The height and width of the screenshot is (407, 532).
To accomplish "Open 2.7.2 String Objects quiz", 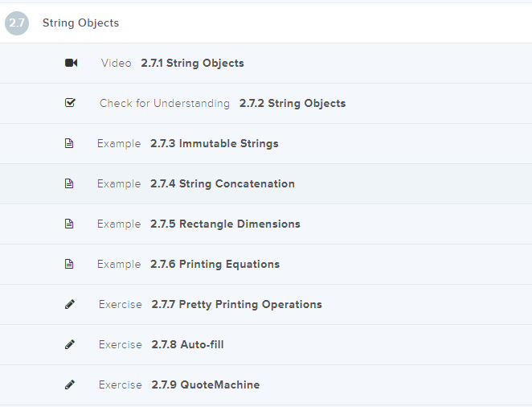I will 292,103.
